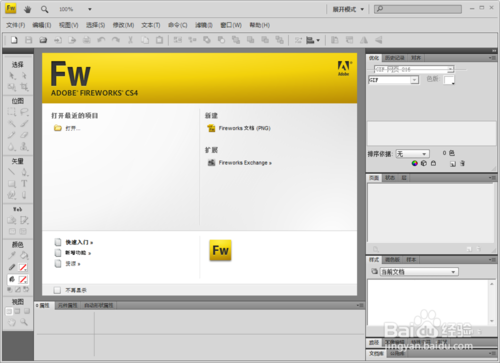Open the GIF export format dropdown
The image size is (500, 363).
click(x=394, y=80)
